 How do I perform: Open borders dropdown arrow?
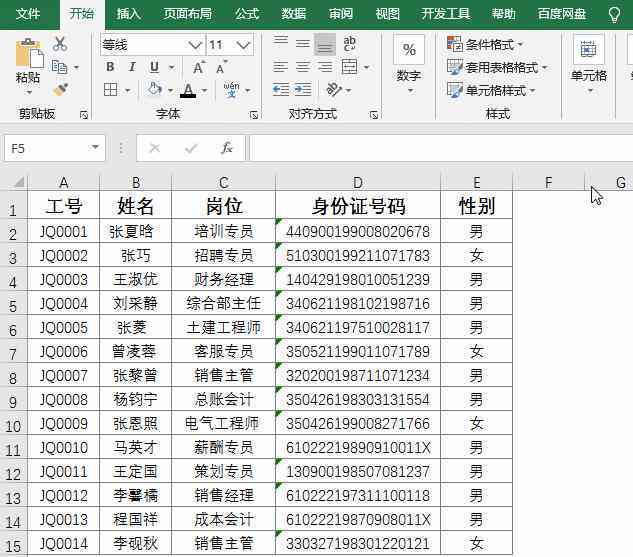click(x=127, y=90)
